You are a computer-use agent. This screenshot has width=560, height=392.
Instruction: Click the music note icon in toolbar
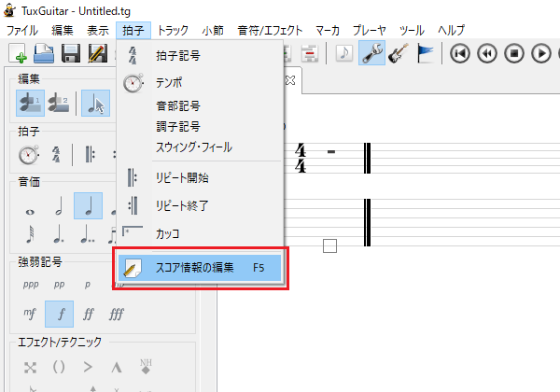[344, 53]
